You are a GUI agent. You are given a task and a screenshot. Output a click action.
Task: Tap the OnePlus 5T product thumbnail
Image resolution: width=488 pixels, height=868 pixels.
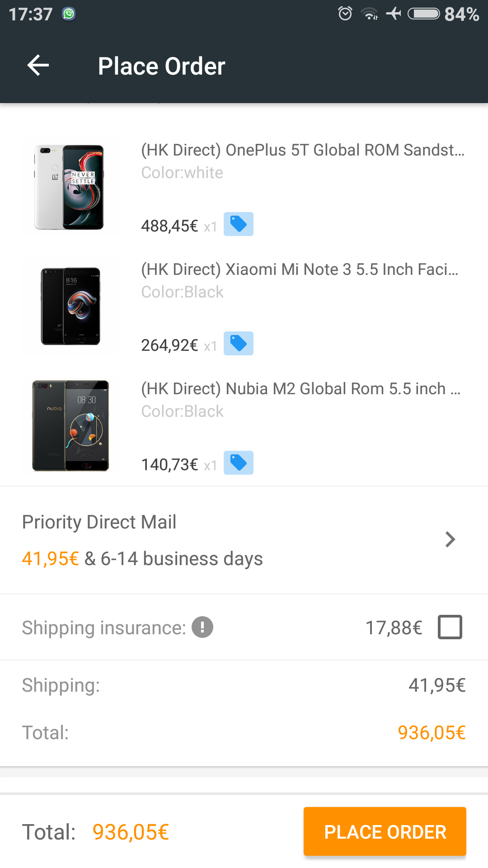pos(70,187)
